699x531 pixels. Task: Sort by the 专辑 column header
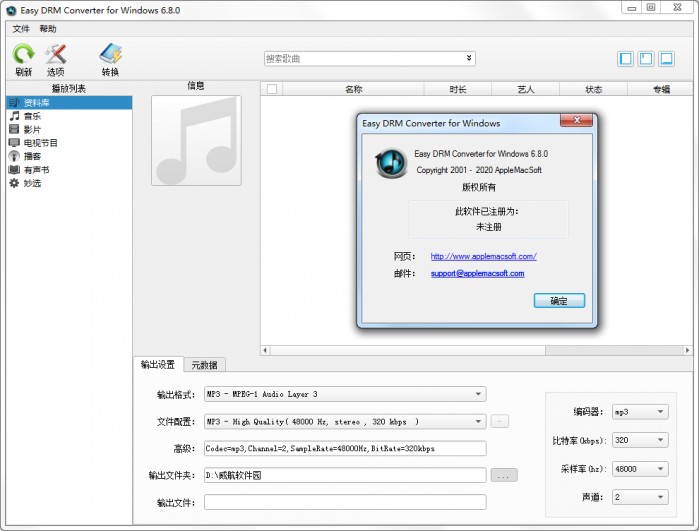[x=661, y=89]
